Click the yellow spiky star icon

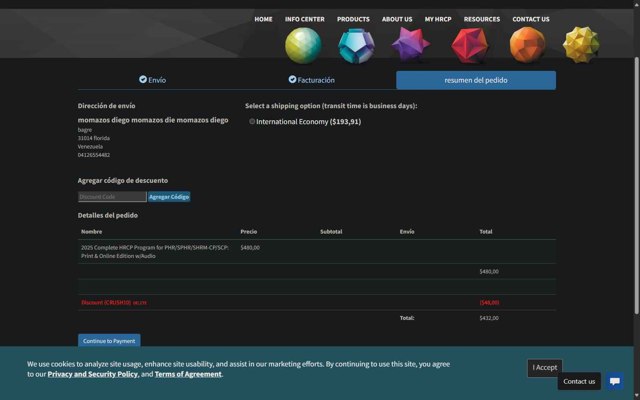581,45
